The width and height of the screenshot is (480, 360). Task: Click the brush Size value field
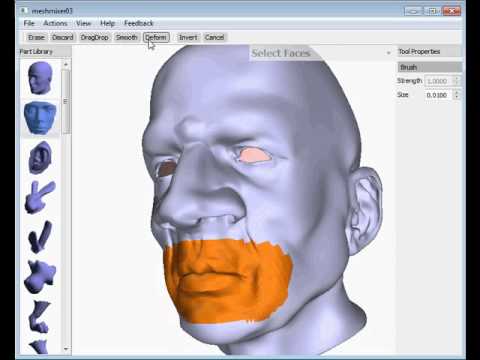pyautogui.click(x=439, y=95)
